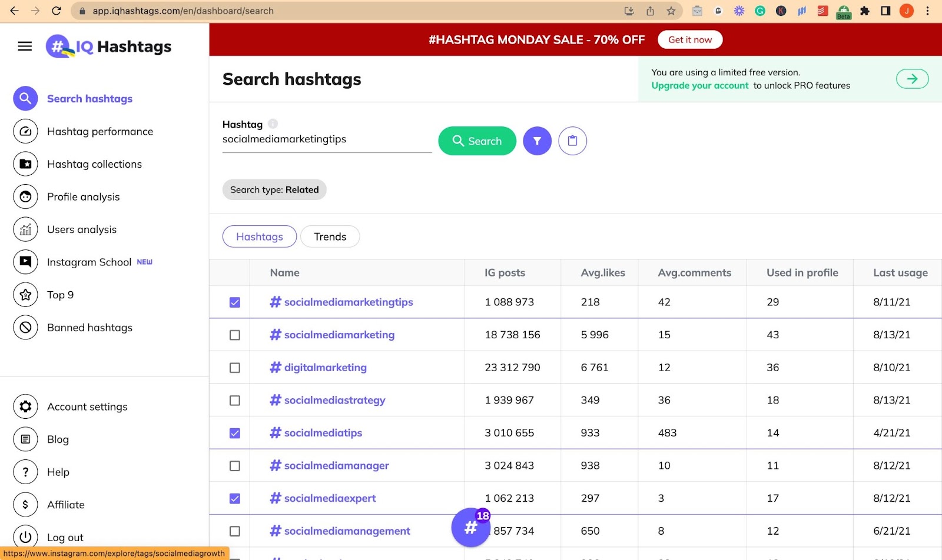This screenshot has height=560, width=942.
Task: Check the socialmediamarketing row checkbox
Action: (235, 335)
